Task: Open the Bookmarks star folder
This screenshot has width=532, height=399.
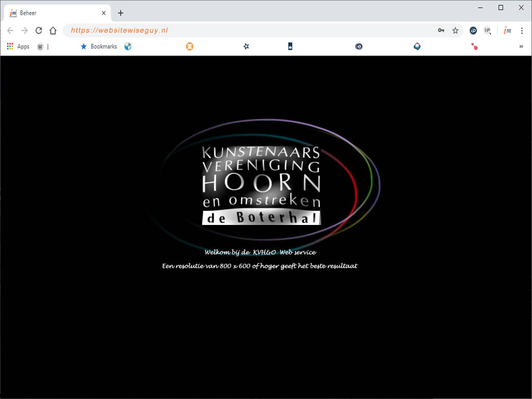Action: coord(99,46)
